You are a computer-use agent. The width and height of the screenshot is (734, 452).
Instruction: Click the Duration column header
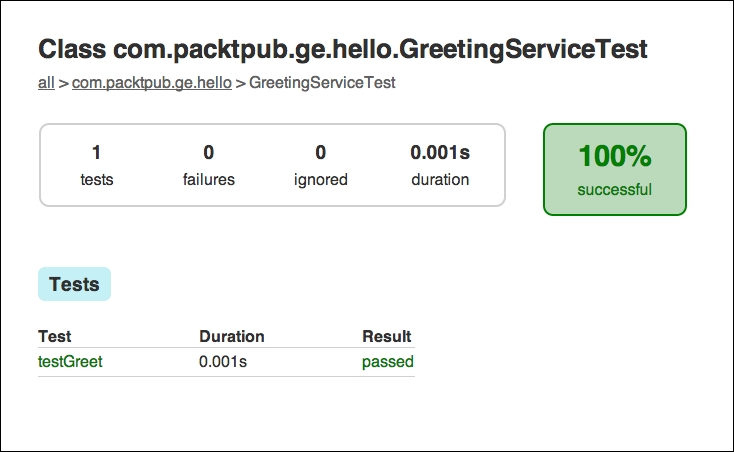tap(232, 336)
